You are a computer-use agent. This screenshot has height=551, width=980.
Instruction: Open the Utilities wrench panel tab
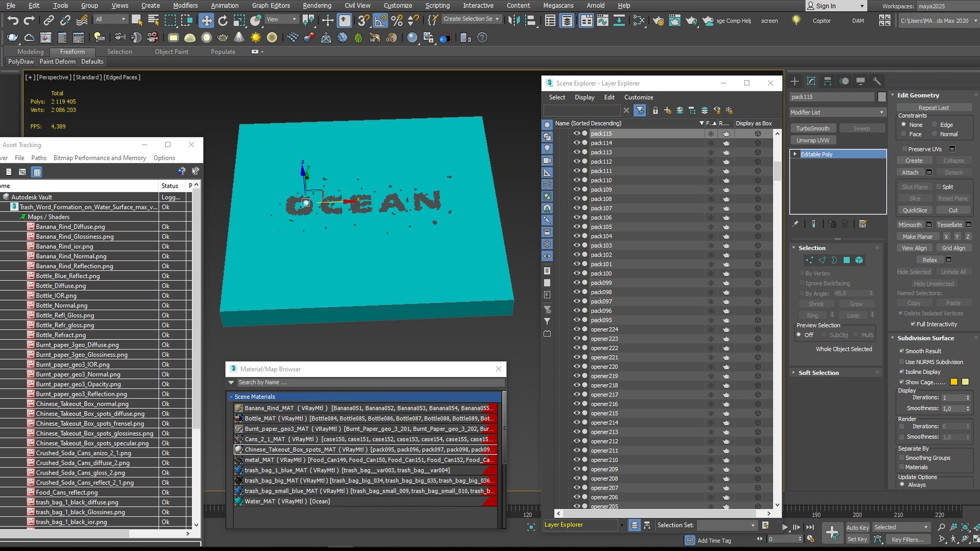877,81
